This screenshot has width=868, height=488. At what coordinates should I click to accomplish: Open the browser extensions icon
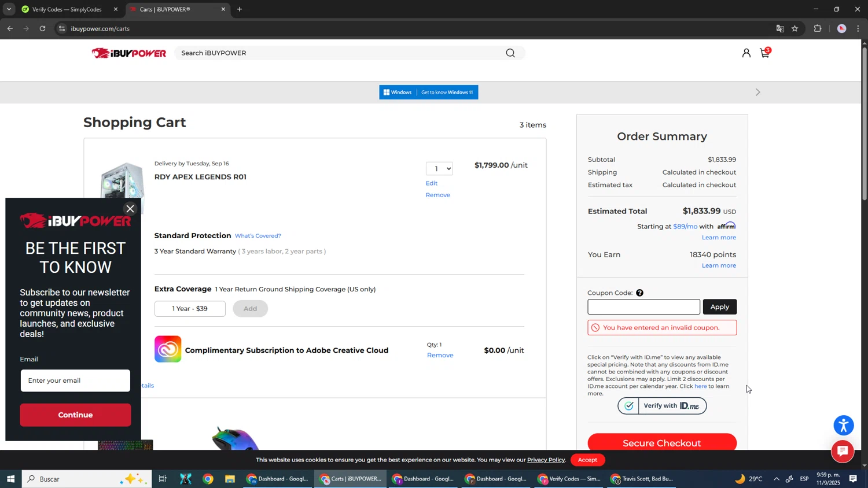coord(818,28)
